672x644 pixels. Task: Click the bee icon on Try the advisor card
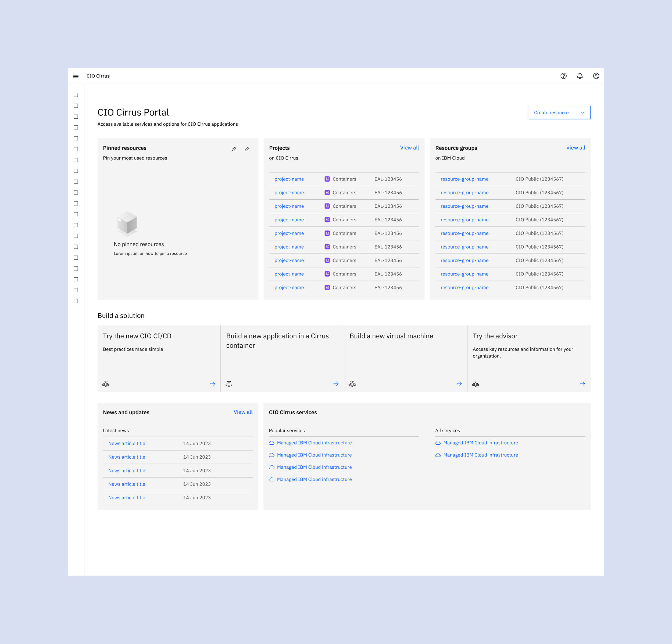(476, 384)
